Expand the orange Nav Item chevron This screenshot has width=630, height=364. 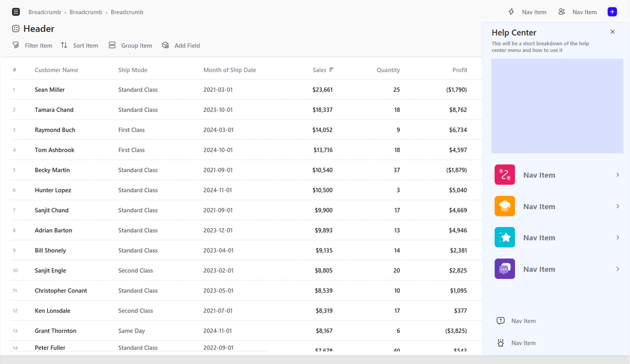coord(618,206)
